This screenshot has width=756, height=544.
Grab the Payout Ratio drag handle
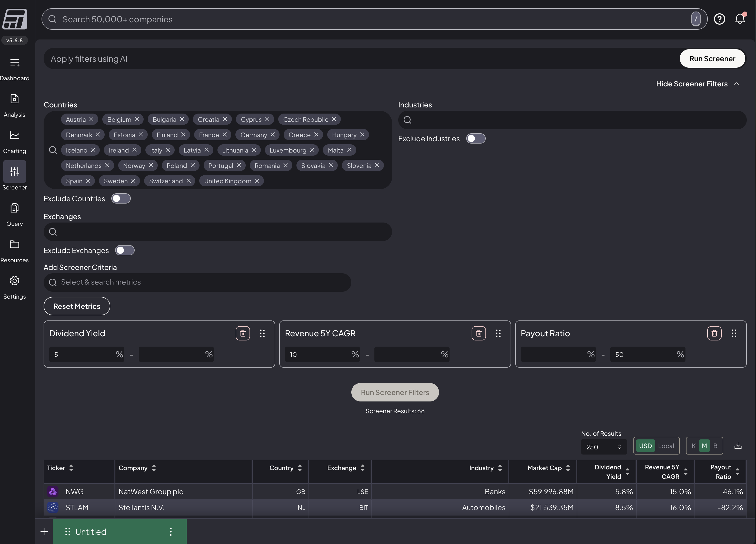point(734,333)
